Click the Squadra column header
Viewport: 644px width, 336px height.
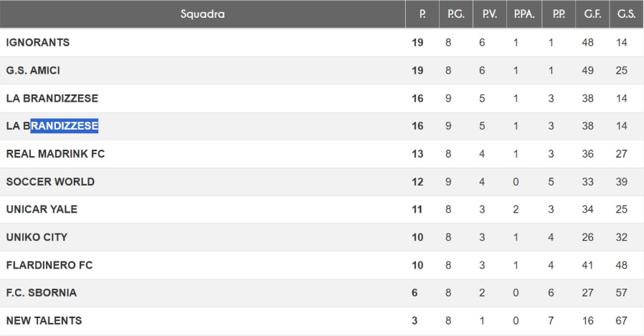coord(202,14)
